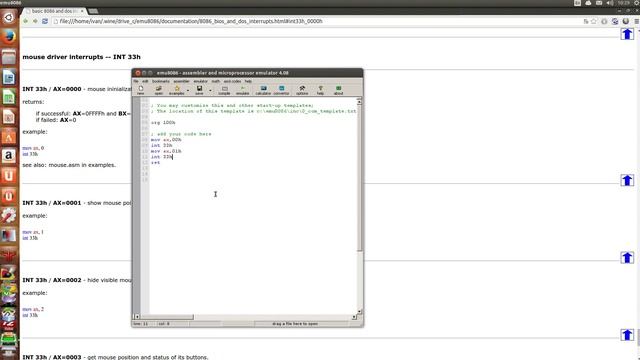Open the 'help' menu in emu8086 menubar
Image resolution: width=640 pixels, height=360 pixels.
pos(248,81)
